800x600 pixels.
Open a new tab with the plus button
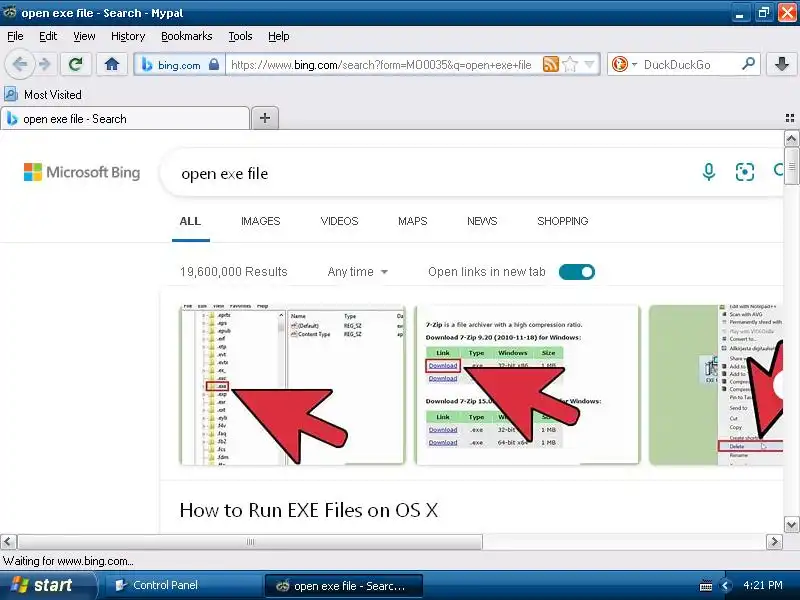click(265, 118)
